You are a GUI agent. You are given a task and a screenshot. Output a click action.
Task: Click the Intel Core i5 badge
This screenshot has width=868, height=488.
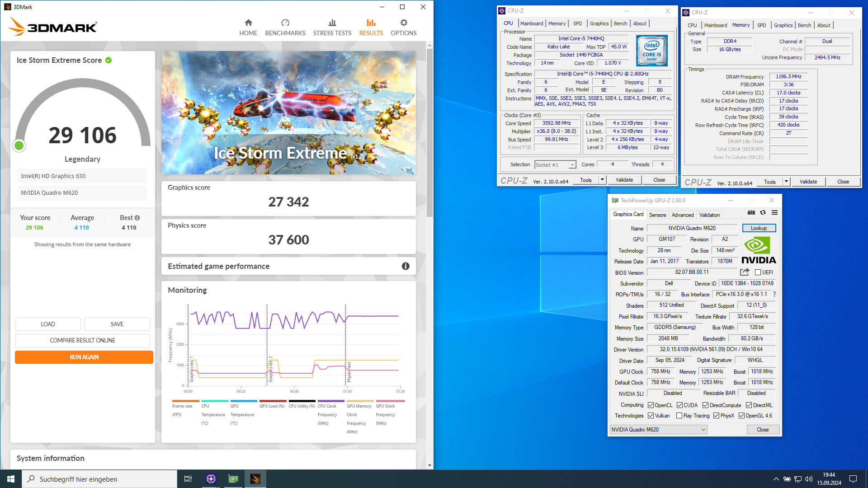click(652, 51)
